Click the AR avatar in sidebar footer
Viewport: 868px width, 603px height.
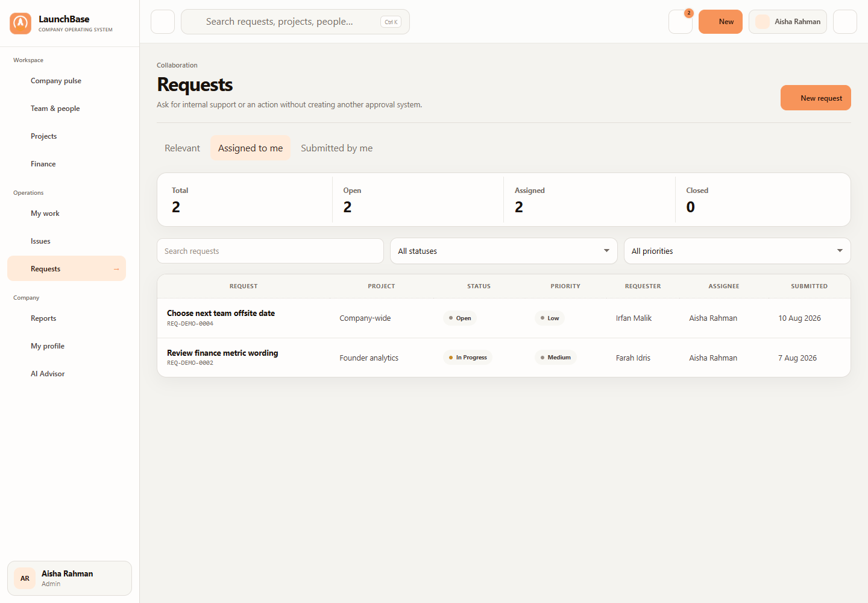tap(25, 578)
